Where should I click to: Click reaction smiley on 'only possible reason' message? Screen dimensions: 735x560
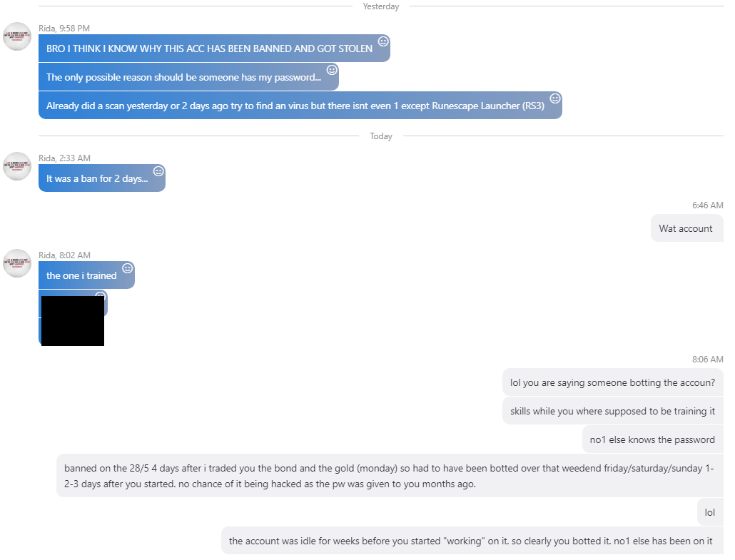pos(332,70)
